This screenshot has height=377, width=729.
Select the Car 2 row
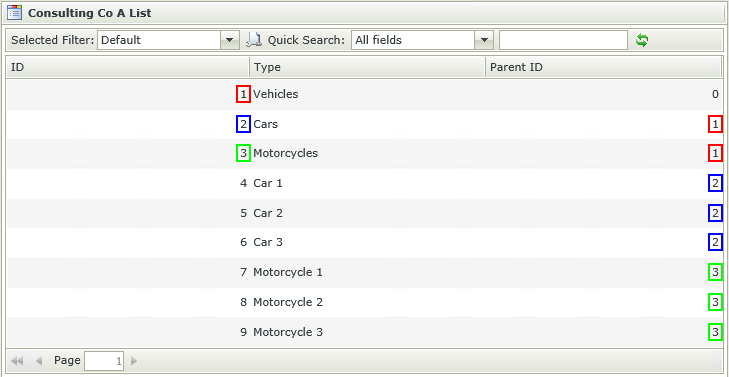click(x=364, y=213)
